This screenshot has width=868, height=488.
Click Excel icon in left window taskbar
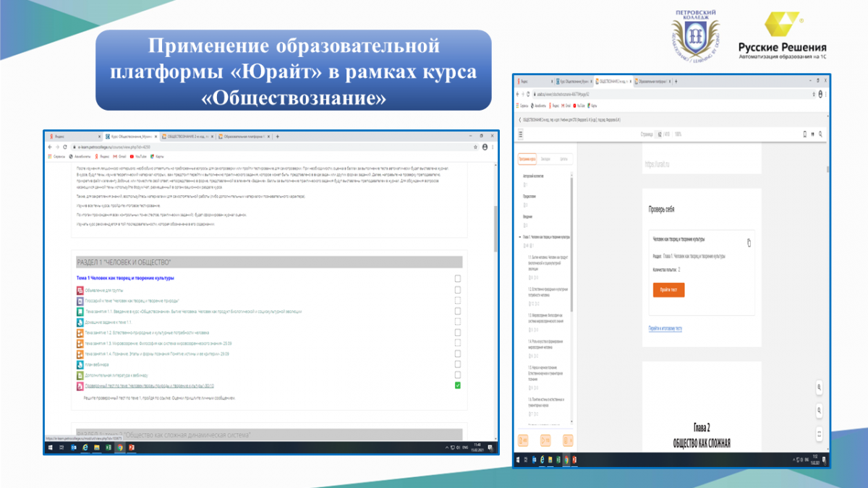pos(108,448)
